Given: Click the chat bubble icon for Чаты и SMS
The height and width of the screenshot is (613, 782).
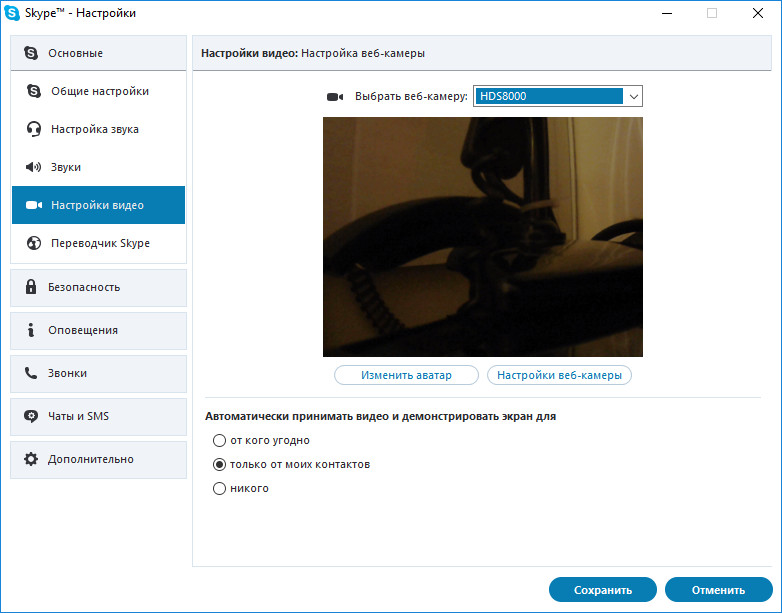Looking at the screenshot, I should coord(31,416).
